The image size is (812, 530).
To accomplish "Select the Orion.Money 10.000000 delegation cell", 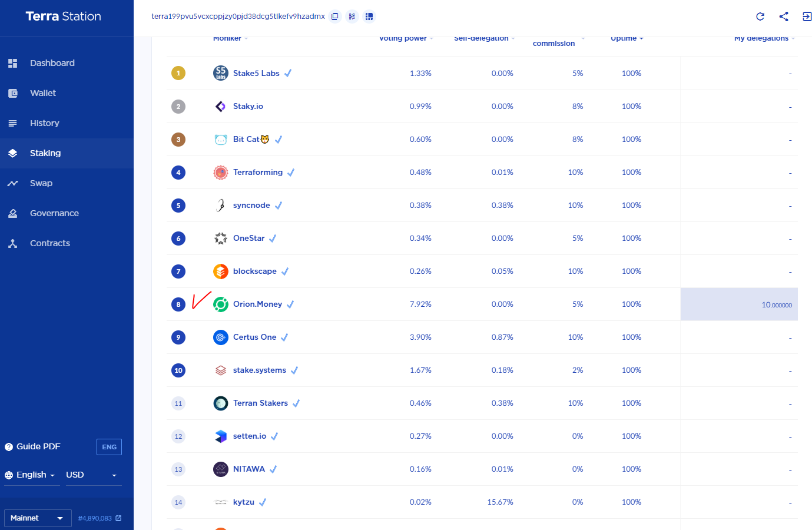I will [x=739, y=304].
